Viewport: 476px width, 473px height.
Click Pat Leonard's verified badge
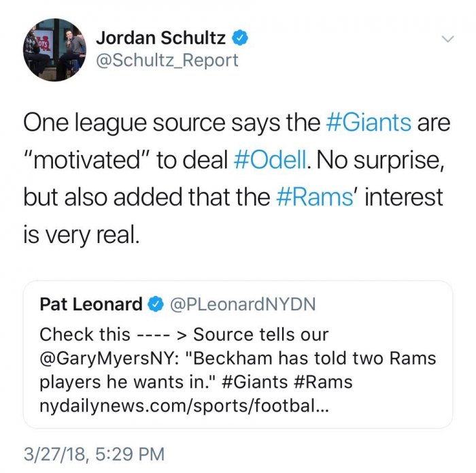(156, 304)
